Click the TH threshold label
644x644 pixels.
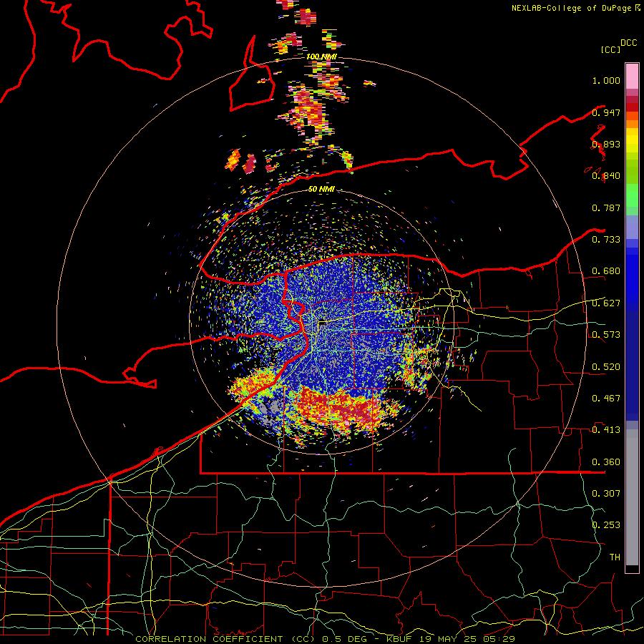pos(615,557)
